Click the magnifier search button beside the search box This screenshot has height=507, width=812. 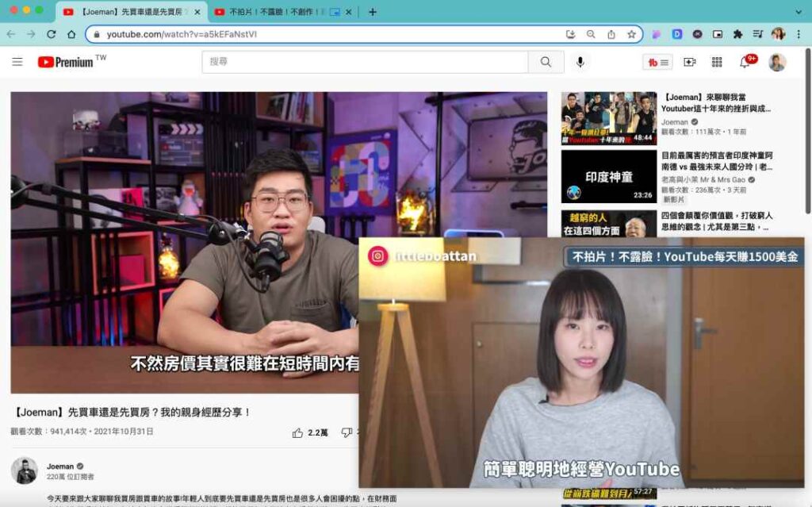pos(546,62)
